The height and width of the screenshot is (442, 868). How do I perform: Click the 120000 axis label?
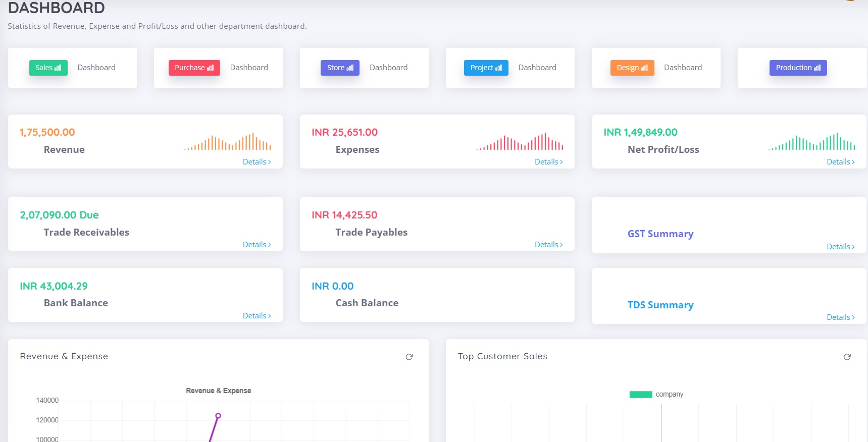[x=47, y=420]
